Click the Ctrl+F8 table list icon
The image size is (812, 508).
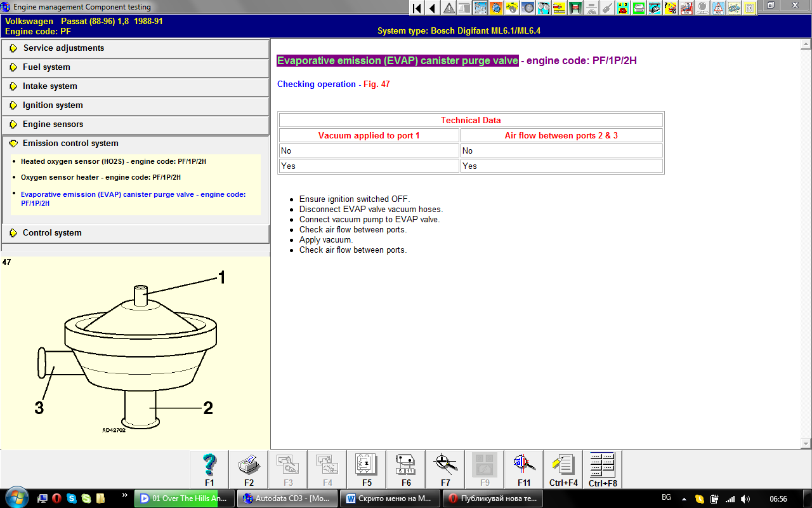[603, 465]
